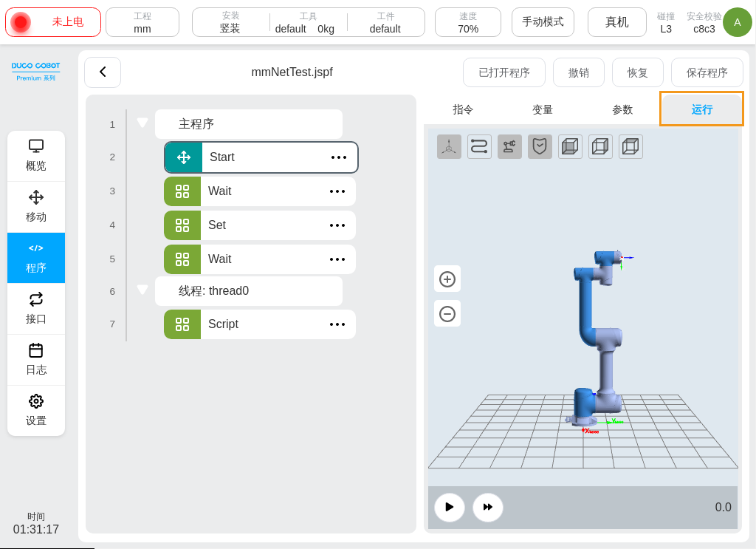This screenshot has width=756, height=549.
Task: Select the 线程: thread0 tree row
Action: pos(249,291)
